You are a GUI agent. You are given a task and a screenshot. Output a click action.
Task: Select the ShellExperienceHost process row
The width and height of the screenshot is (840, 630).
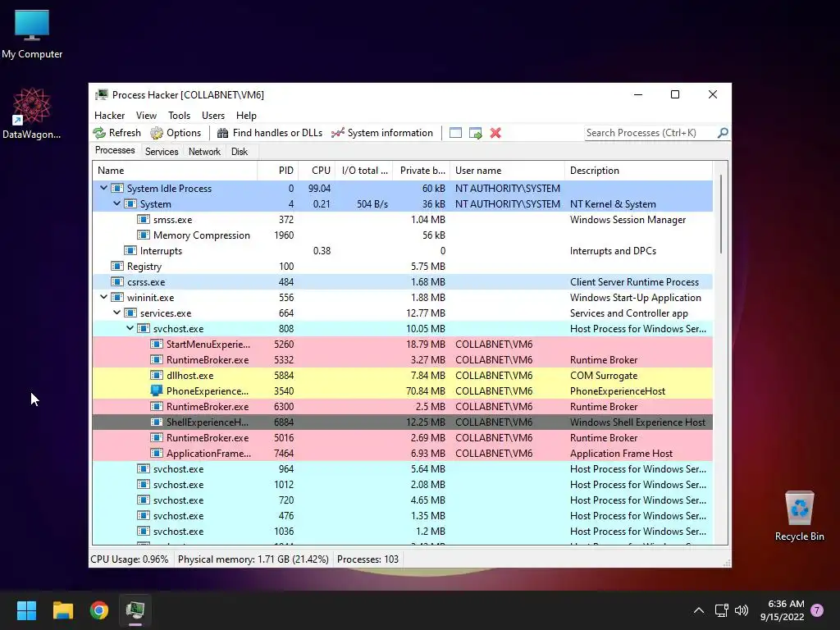point(402,422)
